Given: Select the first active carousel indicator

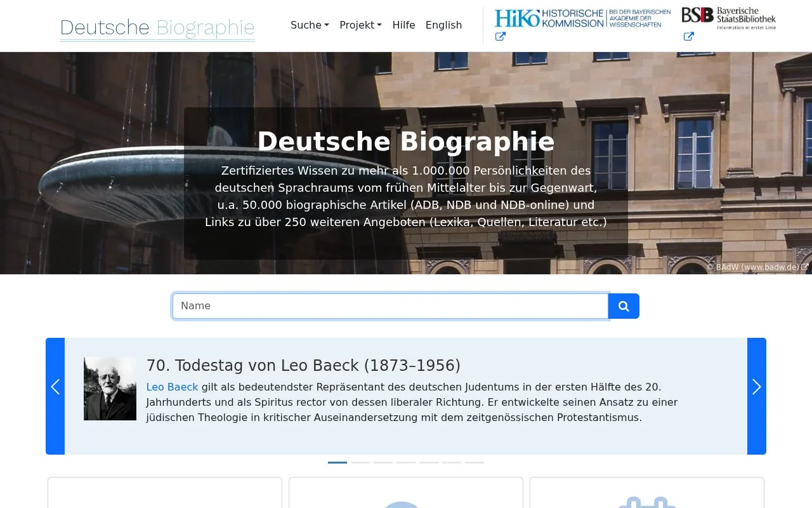Looking at the screenshot, I should coord(337,462).
